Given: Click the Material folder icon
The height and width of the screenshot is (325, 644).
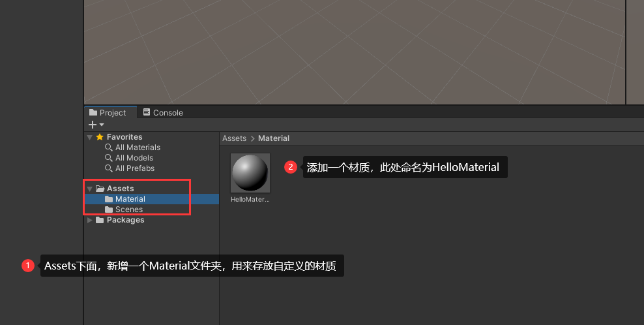Looking at the screenshot, I should point(109,199).
